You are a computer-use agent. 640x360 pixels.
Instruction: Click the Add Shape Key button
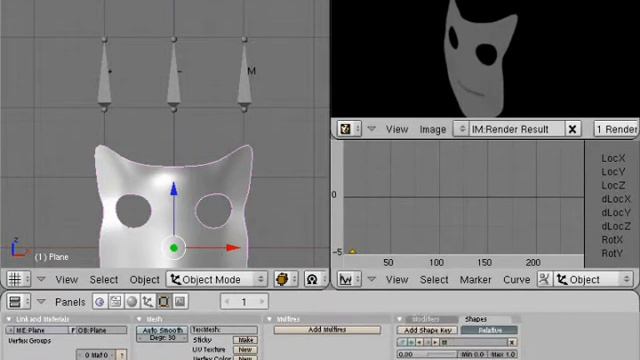427,330
